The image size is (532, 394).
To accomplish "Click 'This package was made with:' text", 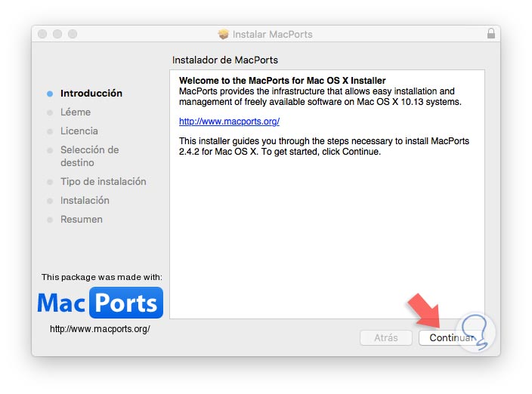I will 102,277.
